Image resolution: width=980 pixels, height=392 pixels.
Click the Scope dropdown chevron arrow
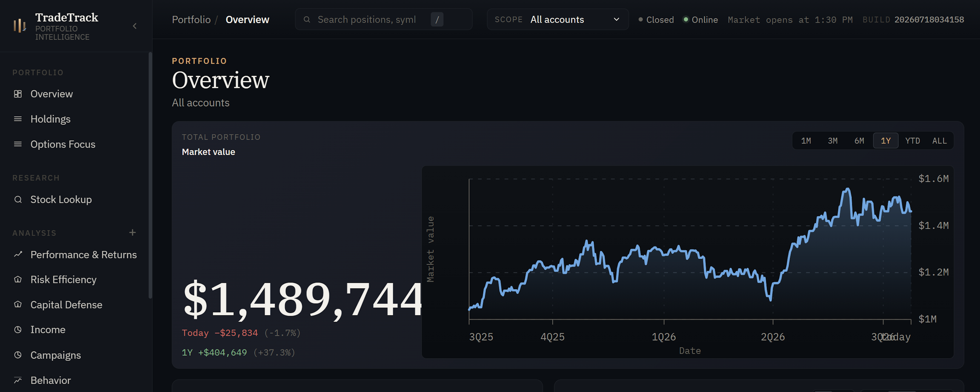tap(617, 19)
